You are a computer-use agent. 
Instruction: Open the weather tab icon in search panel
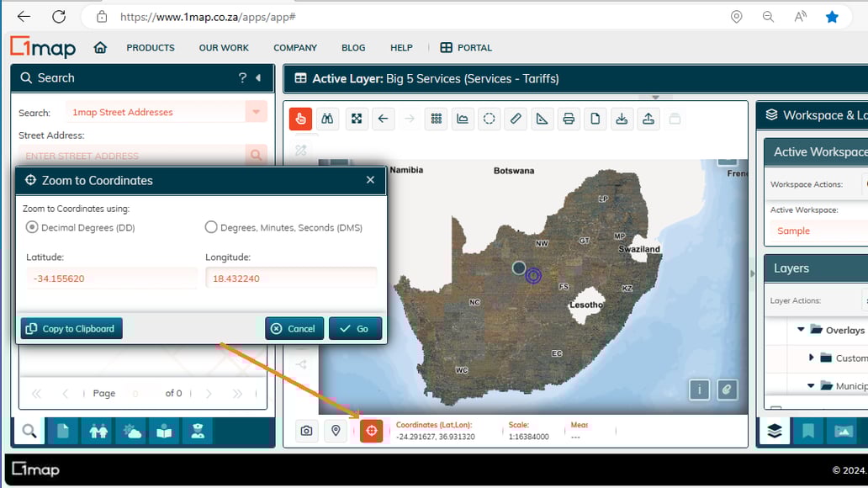click(x=132, y=432)
